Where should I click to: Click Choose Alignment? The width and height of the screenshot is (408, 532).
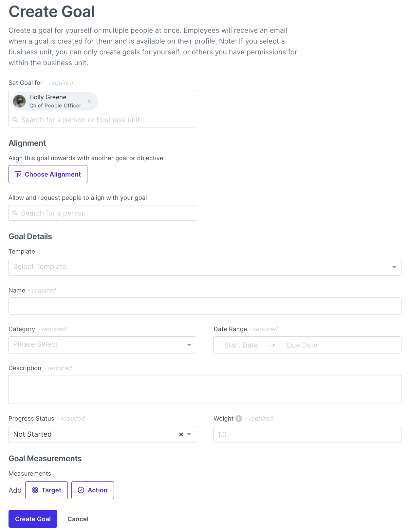(48, 174)
